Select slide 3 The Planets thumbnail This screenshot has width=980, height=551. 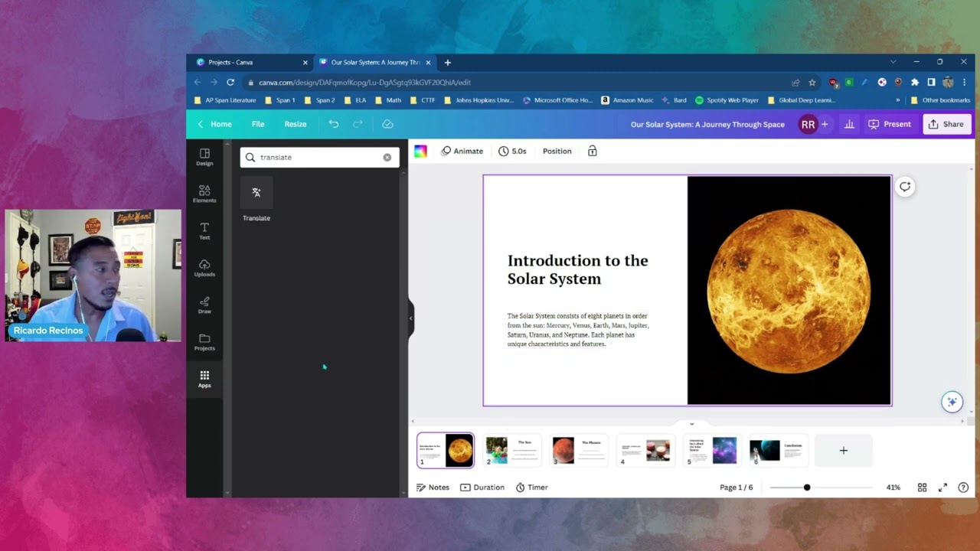click(x=579, y=451)
